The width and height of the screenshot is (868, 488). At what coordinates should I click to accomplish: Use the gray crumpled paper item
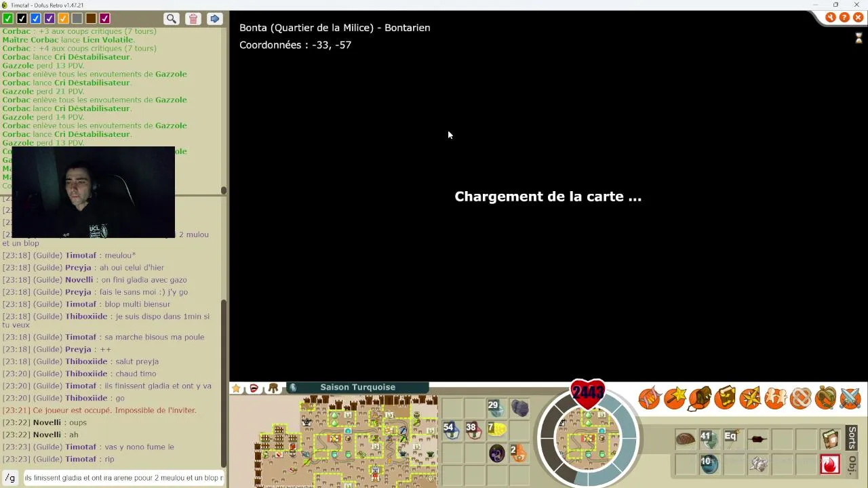click(x=757, y=464)
